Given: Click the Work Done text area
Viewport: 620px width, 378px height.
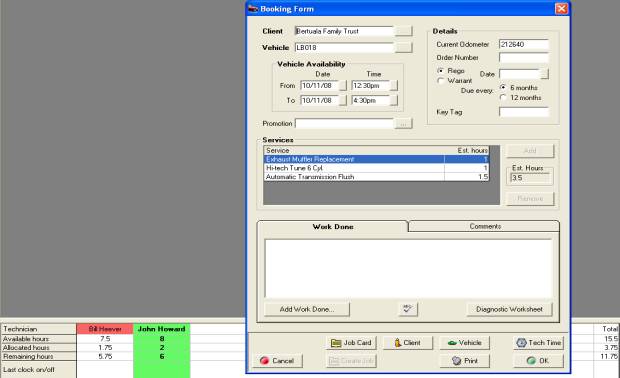Looking at the screenshot, I should pos(408,268).
